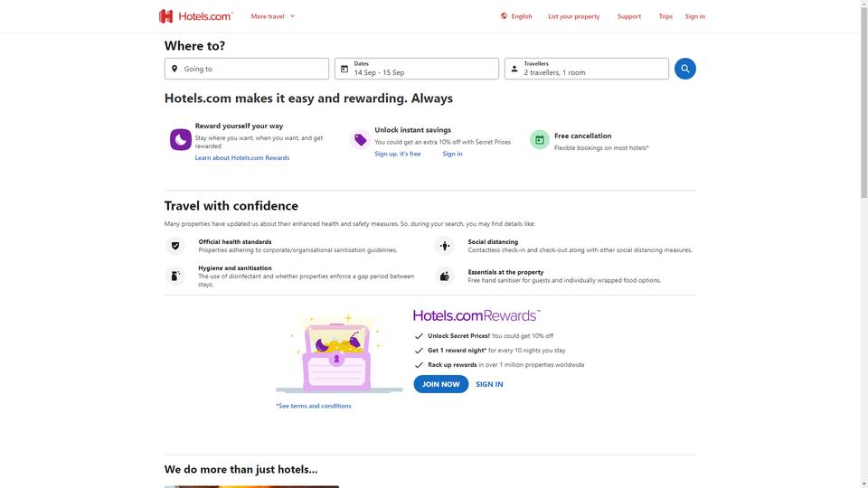Click the shield icon for health standards
This screenshot has height=488, width=868.
(175, 246)
